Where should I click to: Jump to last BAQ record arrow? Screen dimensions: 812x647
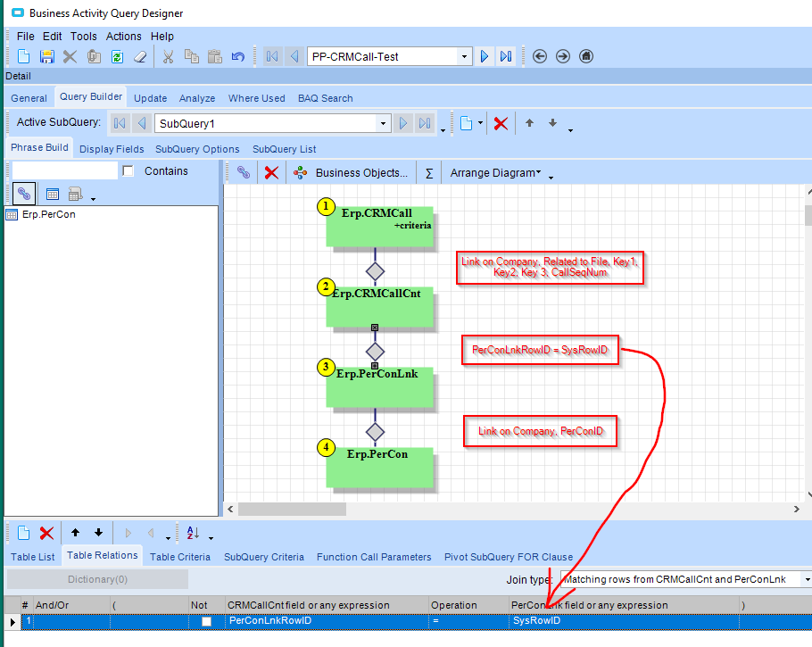point(506,56)
